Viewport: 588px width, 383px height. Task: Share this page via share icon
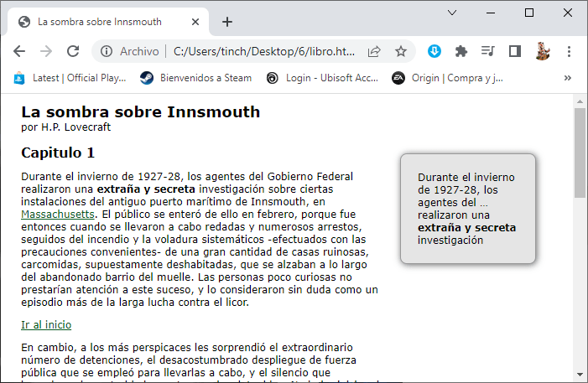pos(374,51)
